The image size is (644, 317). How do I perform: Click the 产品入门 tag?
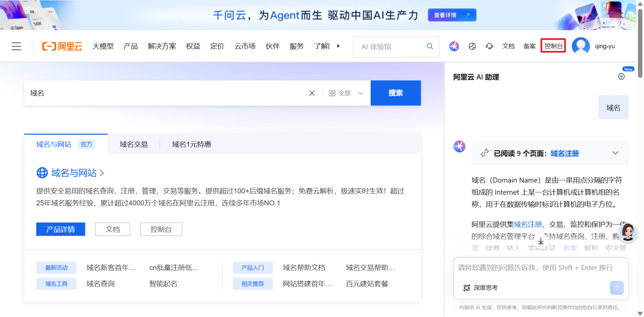253,268
